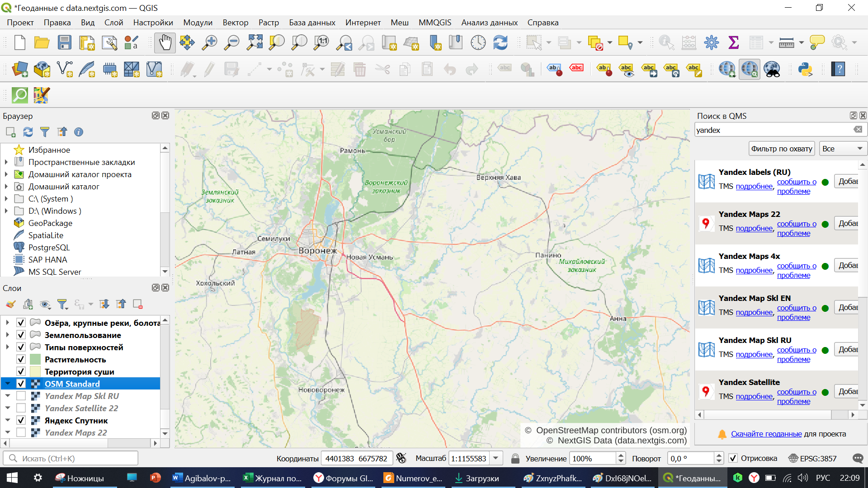
Task: Select the Pan Map hand tool
Action: [165, 43]
